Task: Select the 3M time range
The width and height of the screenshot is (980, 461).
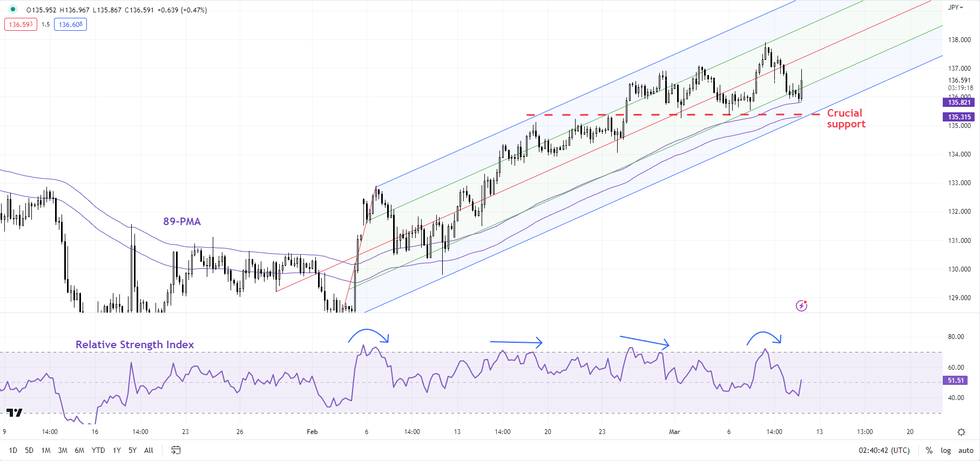Action: click(63, 450)
